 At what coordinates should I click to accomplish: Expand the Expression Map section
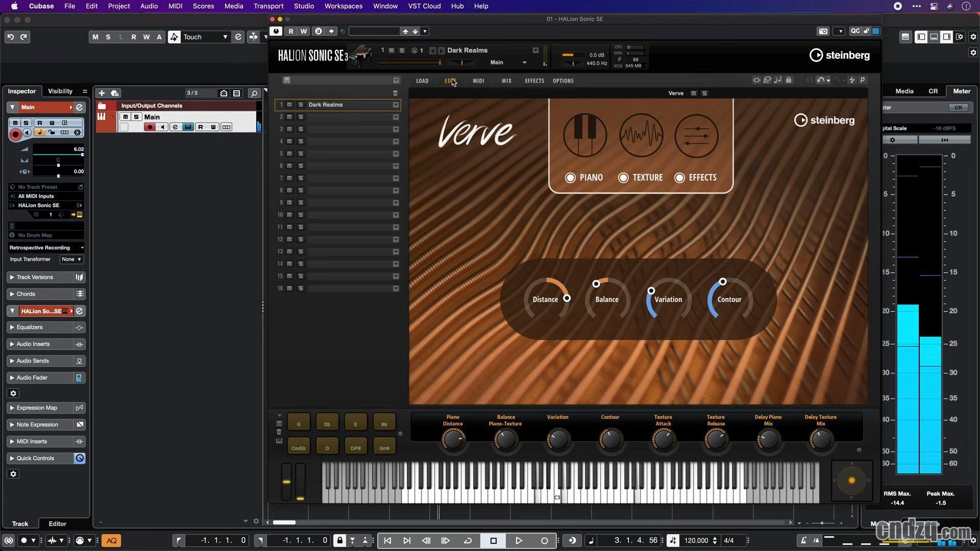pos(40,408)
